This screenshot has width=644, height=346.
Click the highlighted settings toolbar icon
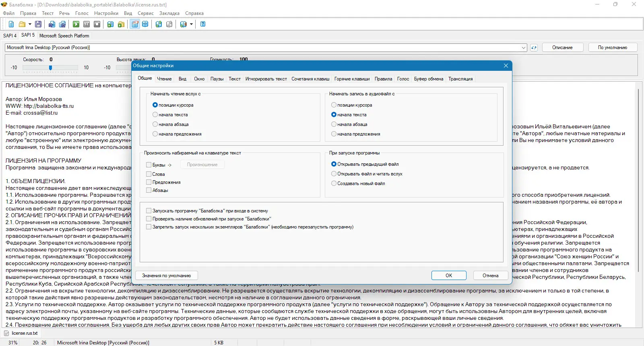(135, 24)
